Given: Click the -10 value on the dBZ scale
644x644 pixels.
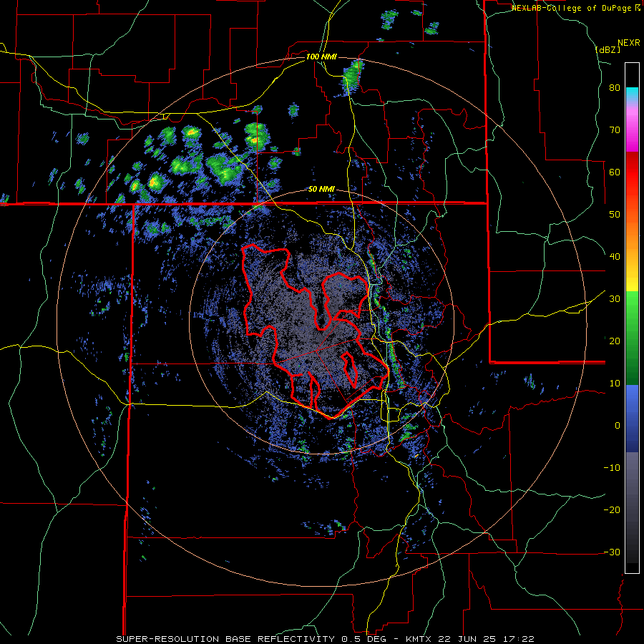Looking at the screenshot, I should [x=612, y=467].
